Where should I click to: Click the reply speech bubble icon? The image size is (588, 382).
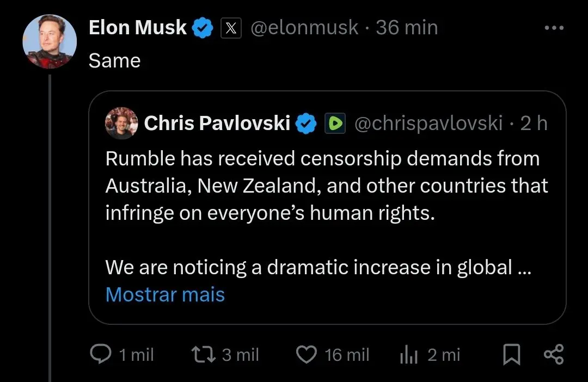tap(100, 355)
